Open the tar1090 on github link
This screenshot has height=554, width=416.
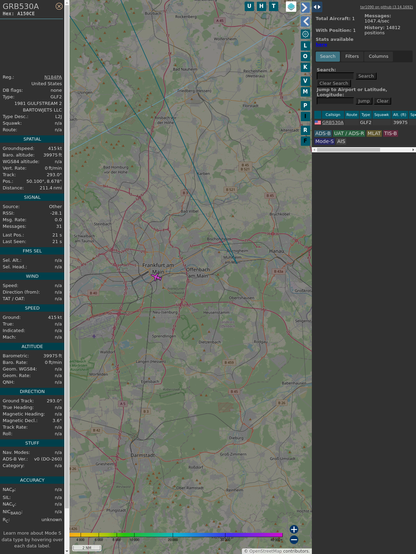[x=386, y=7]
